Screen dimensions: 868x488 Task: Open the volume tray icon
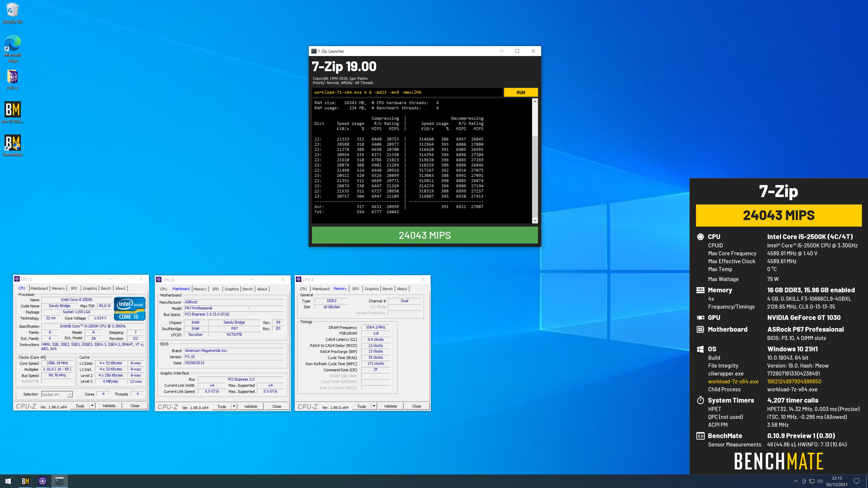820,481
